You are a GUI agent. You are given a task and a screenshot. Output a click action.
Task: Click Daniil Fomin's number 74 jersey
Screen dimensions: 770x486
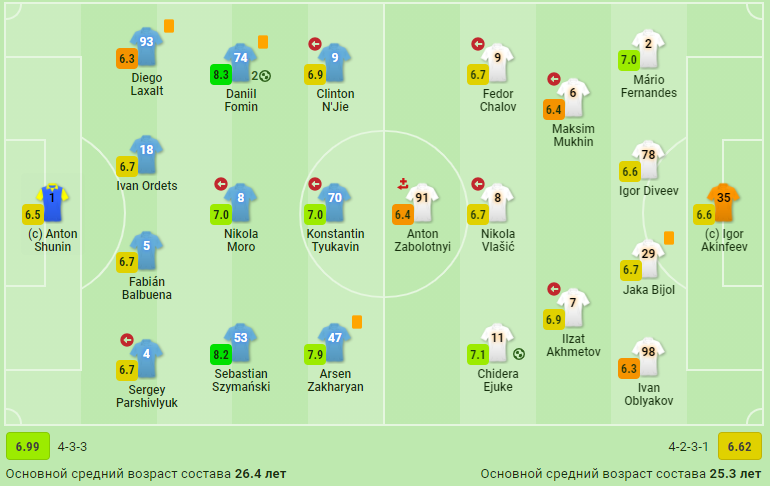241,62
